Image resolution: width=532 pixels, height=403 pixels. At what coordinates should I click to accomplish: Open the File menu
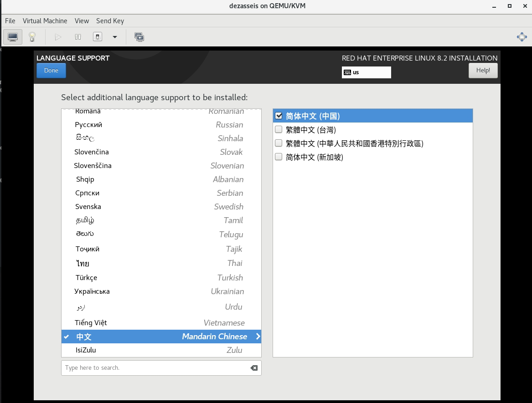click(x=10, y=21)
